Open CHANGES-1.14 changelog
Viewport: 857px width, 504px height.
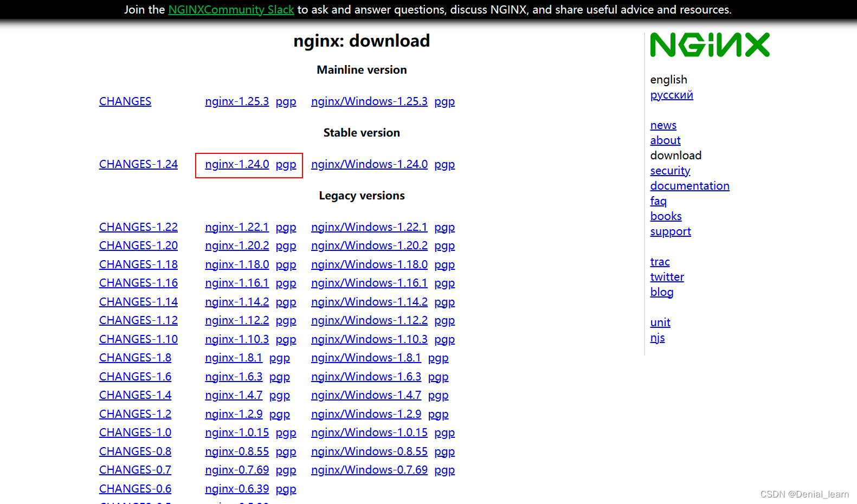[138, 302]
